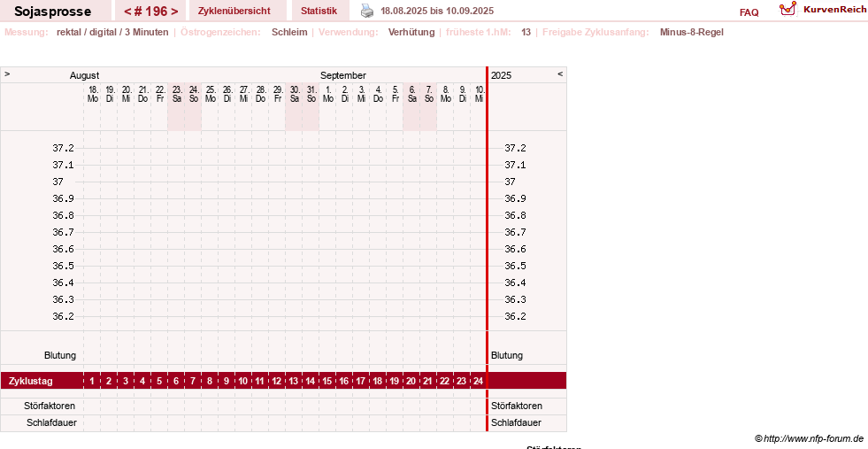Click left Störfaktoren row label
Screen dimensions: 868x449
tap(50, 406)
